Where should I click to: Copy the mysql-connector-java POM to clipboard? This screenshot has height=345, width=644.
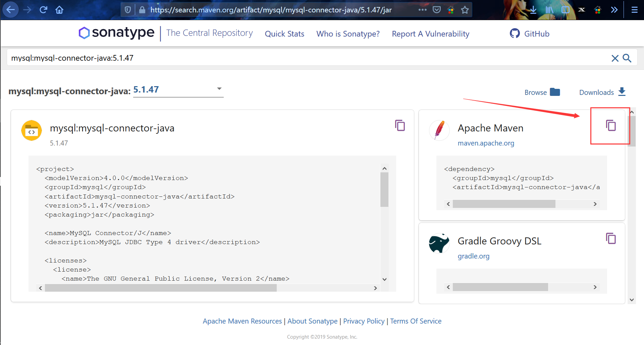coord(400,125)
